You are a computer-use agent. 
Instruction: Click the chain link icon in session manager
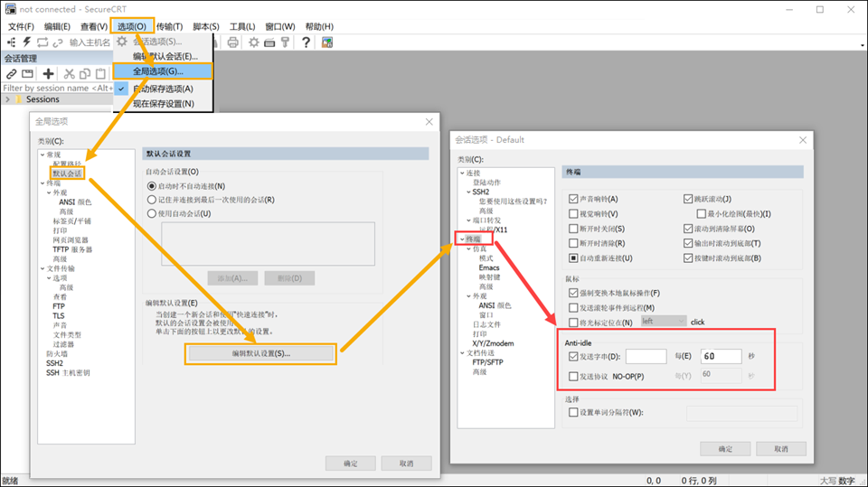12,74
